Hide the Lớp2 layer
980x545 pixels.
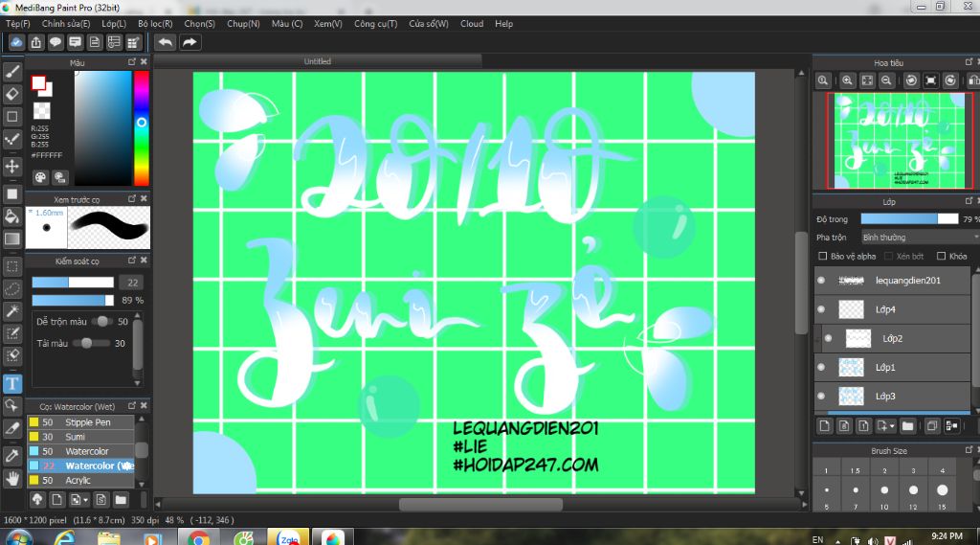pos(828,338)
